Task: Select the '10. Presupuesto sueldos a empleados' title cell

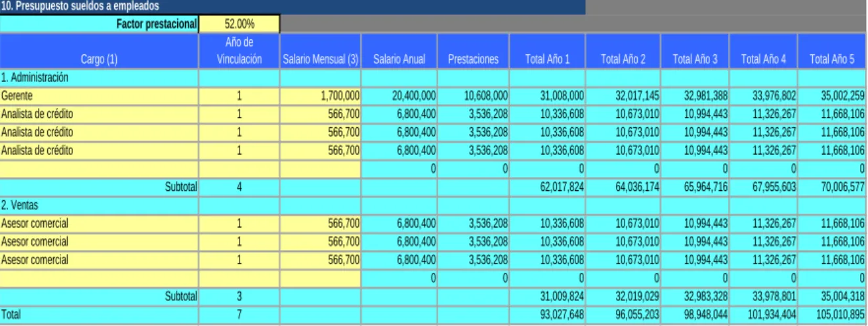Action: pos(293,7)
